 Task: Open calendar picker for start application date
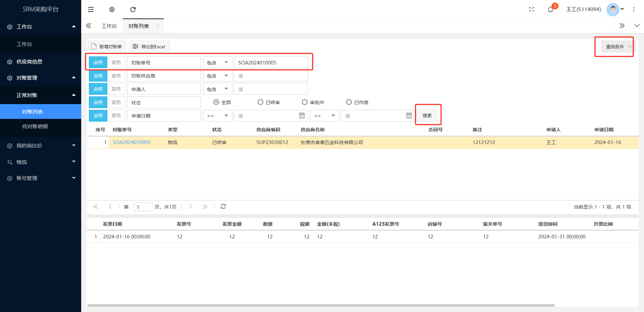[x=302, y=116]
